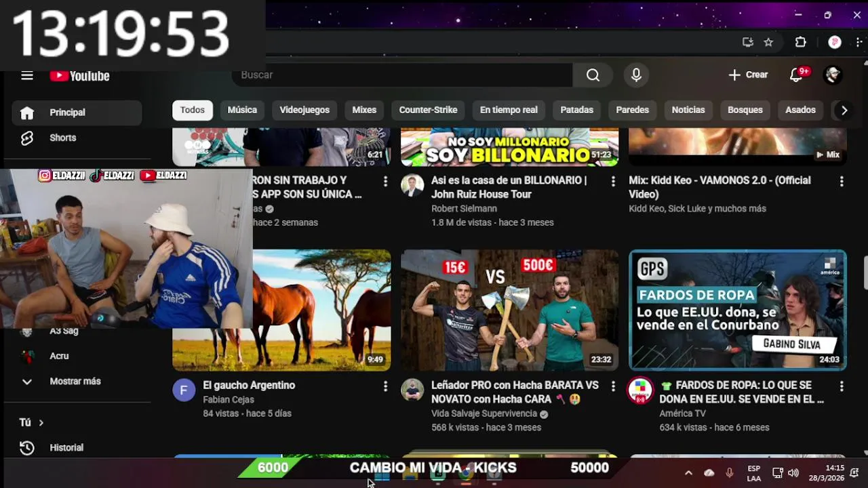Click the page vertical scrollbar thumb
This screenshot has width=868, height=488.
pyautogui.click(x=865, y=273)
